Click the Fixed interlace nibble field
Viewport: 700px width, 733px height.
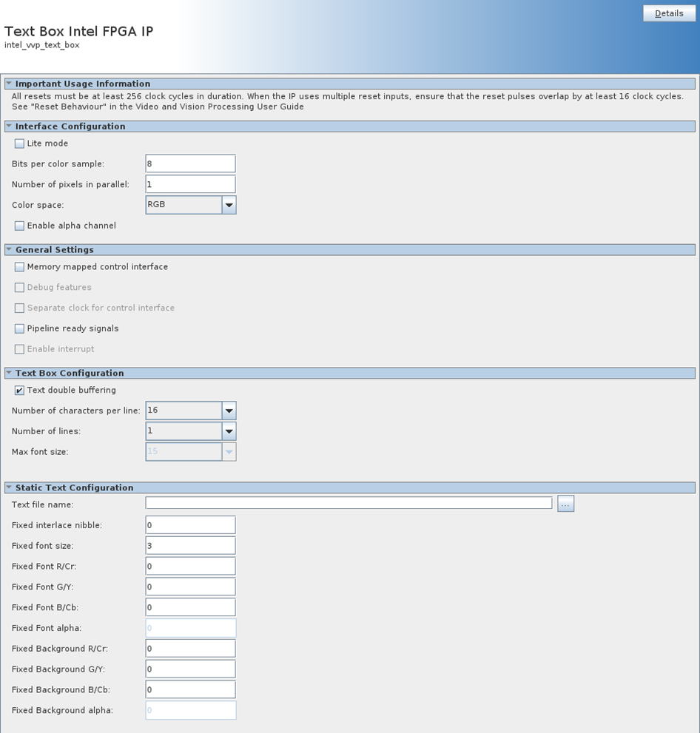190,525
